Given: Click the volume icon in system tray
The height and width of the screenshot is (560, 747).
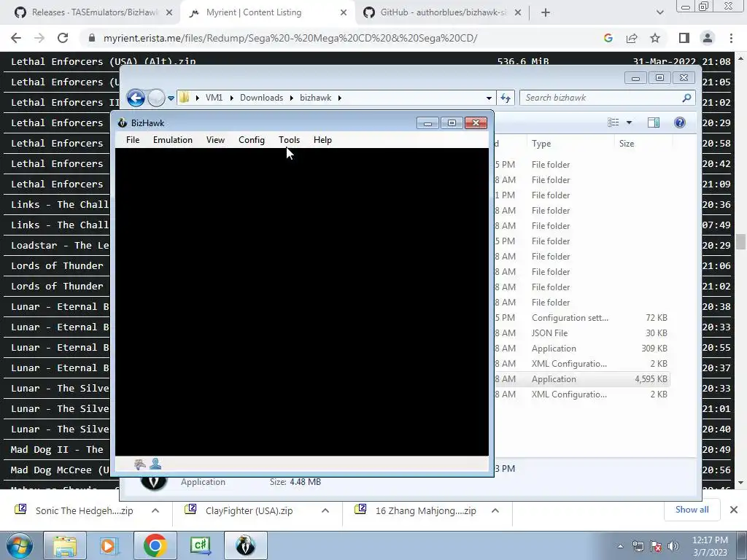Looking at the screenshot, I should click(673, 546).
